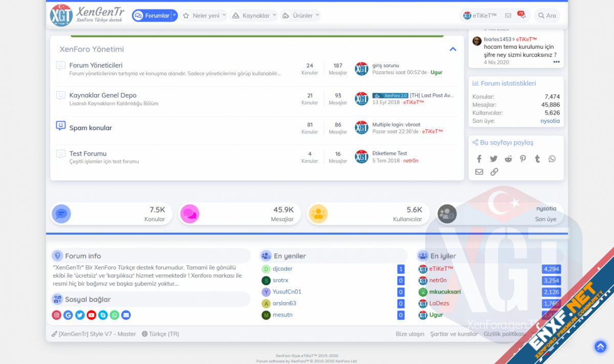The width and height of the screenshot is (614, 364).
Task: Open the eTiKeT™ account menu
Action: (479, 16)
